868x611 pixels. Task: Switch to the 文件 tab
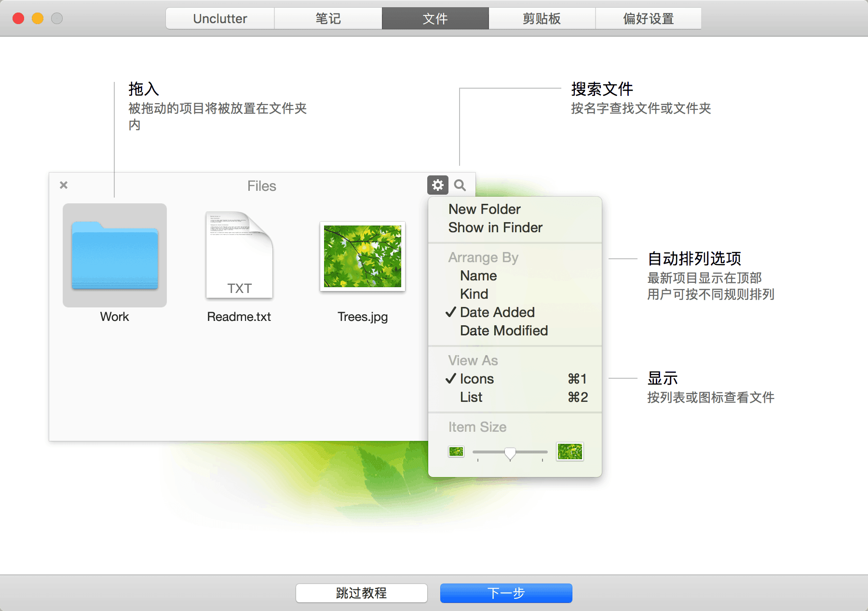[x=435, y=18]
